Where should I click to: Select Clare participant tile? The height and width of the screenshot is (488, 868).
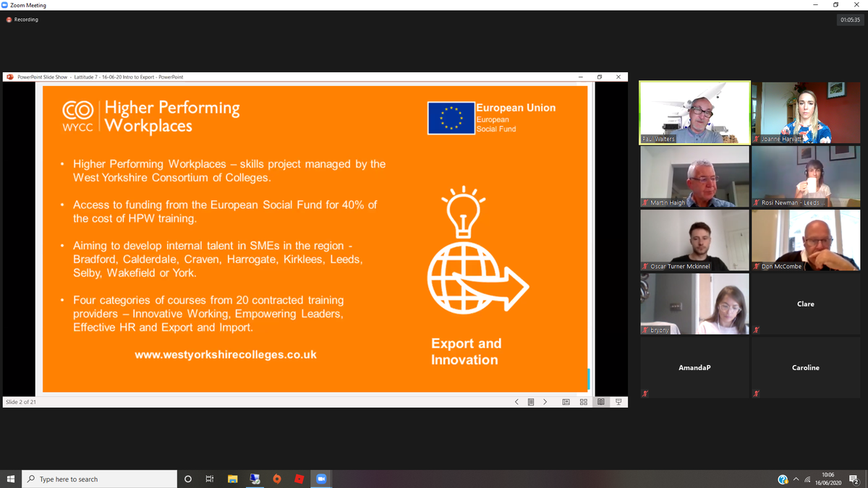pyautogui.click(x=806, y=304)
